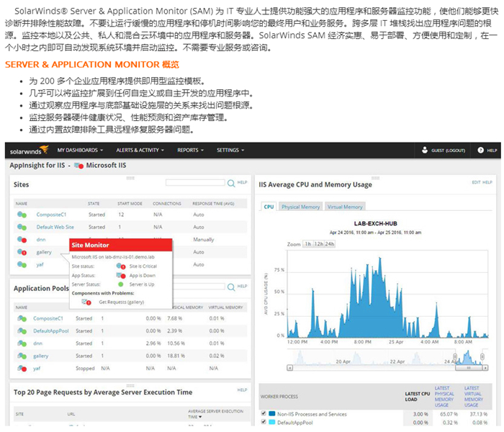Viewport: 504px width, 432px height.
Task: Click Sites RESPONSE TIME (AVG) column header
Action: (x=213, y=204)
